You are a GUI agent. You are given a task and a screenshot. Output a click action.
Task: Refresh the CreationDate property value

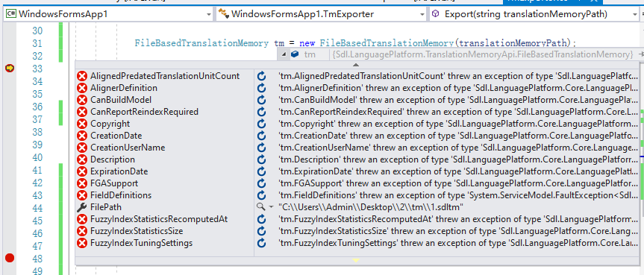pos(261,136)
